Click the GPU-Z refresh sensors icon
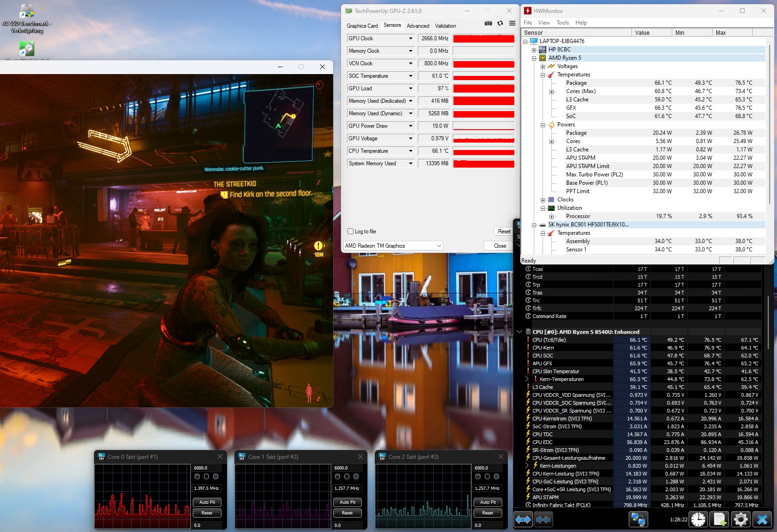The image size is (777, 532). point(500,23)
